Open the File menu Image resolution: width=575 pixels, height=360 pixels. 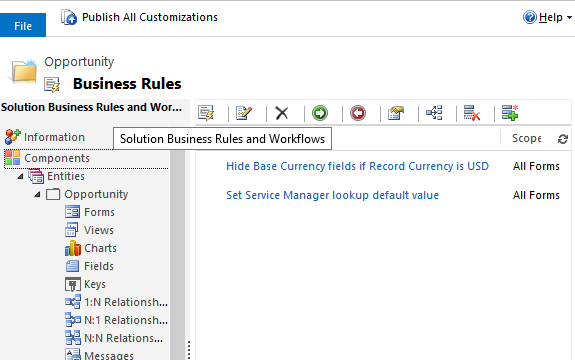(x=23, y=25)
